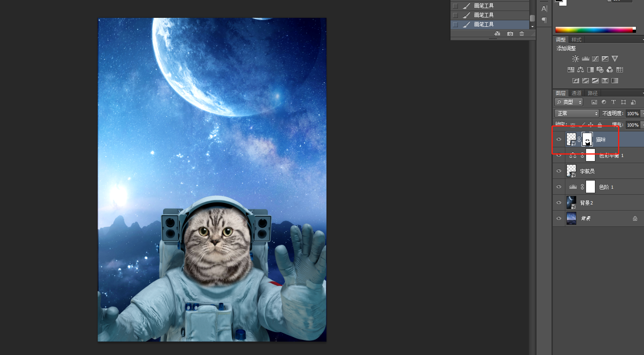
Task: Click the 色阶 1 layer mask thumbnail
Action: [590, 187]
